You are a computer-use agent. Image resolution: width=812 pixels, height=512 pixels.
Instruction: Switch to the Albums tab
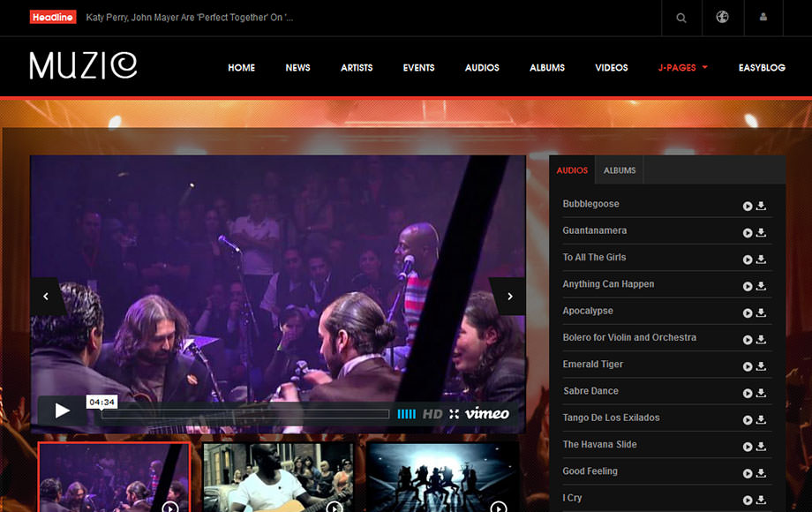coord(620,170)
